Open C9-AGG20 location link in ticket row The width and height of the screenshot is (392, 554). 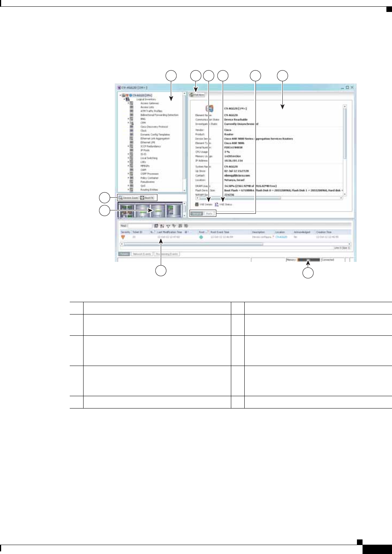(x=281, y=237)
